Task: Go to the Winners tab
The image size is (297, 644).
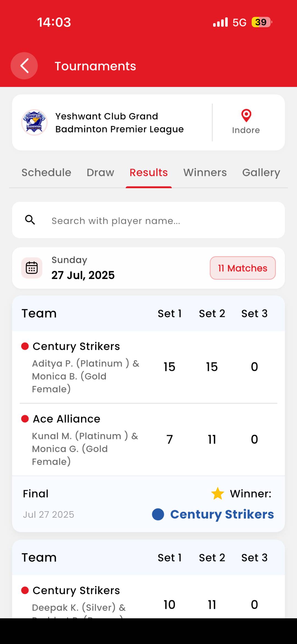Action: [x=205, y=172]
